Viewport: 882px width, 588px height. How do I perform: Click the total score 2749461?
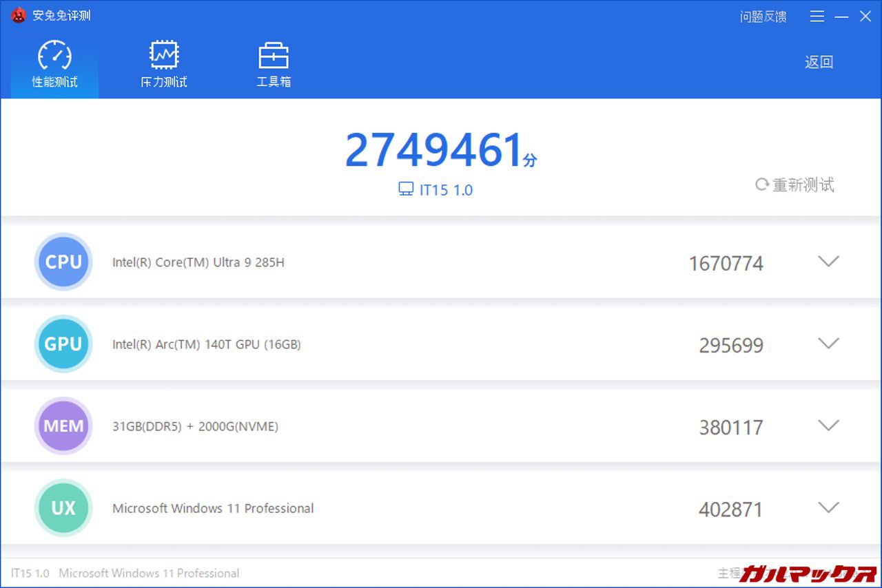click(433, 150)
